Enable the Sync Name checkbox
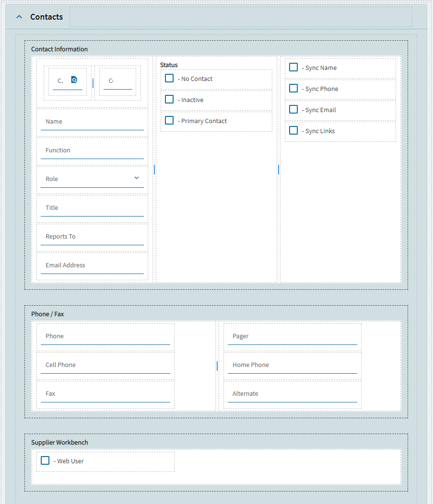433x504 pixels. point(293,67)
